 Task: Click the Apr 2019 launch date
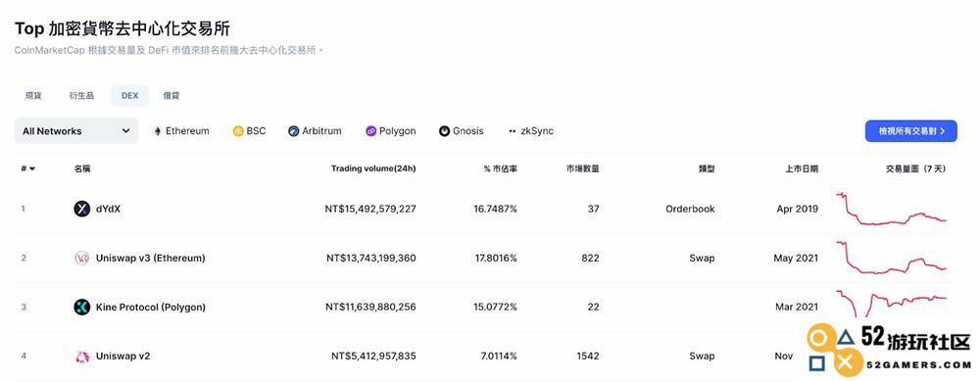coord(798,209)
